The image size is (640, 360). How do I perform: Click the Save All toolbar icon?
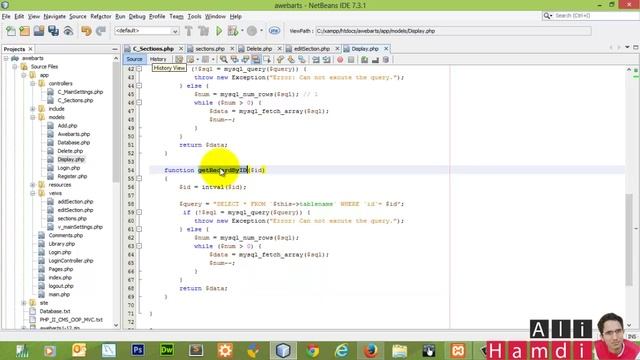click(x=53, y=31)
